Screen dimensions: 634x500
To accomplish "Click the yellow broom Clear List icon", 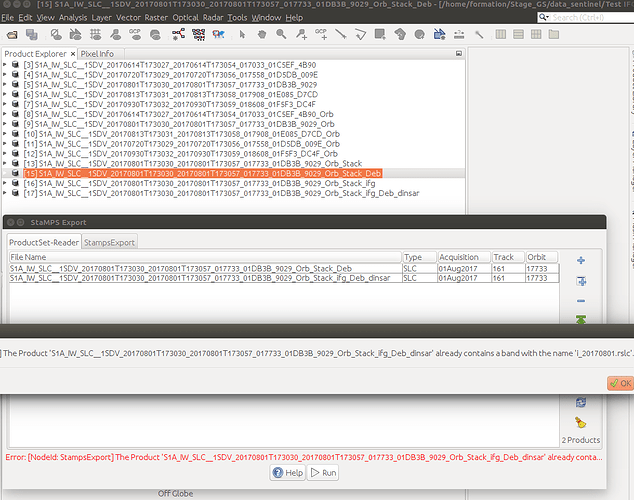I will click(581, 423).
